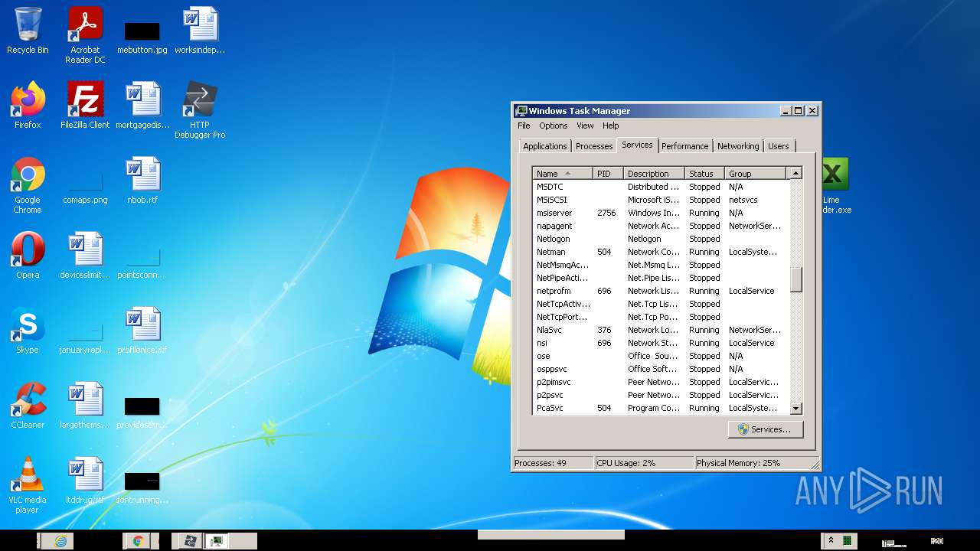Open the Recycle Bin icon
Viewport: 980px width, 551px height.
pos(28,31)
